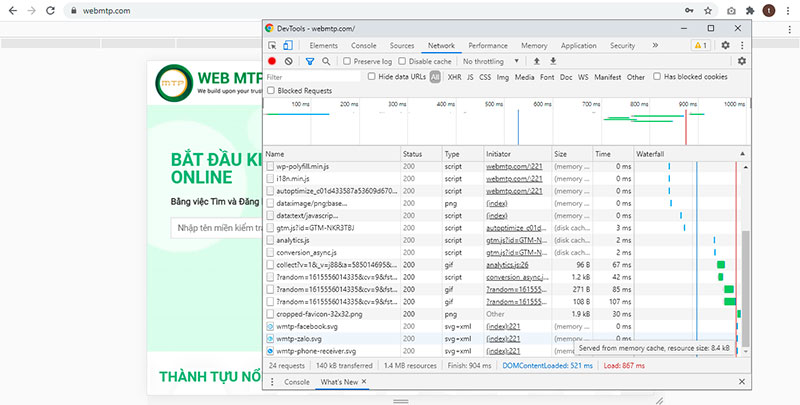
Task: Check the Disable cache option
Action: (x=402, y=62)
